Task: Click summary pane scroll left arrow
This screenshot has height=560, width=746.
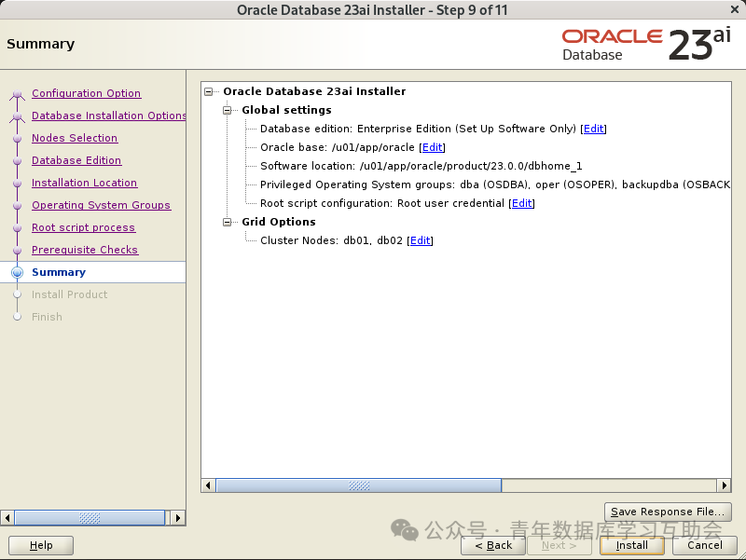Action: tap(208, 485)
